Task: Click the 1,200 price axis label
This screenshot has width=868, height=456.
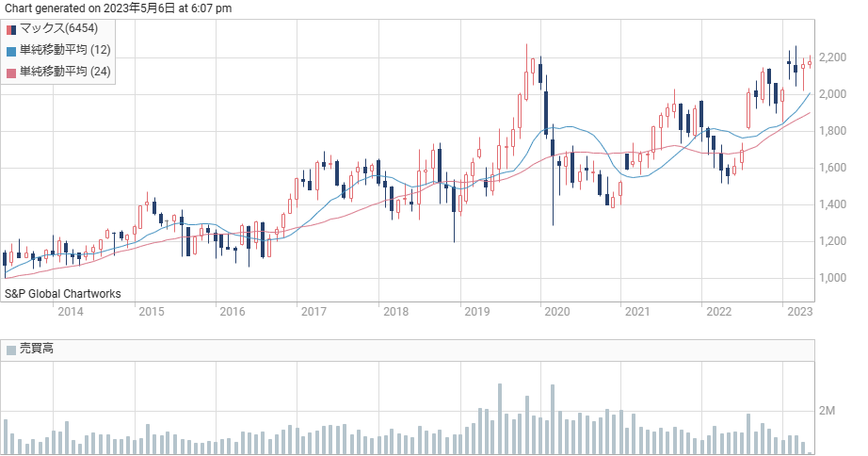Action: [x=832, y=241]
